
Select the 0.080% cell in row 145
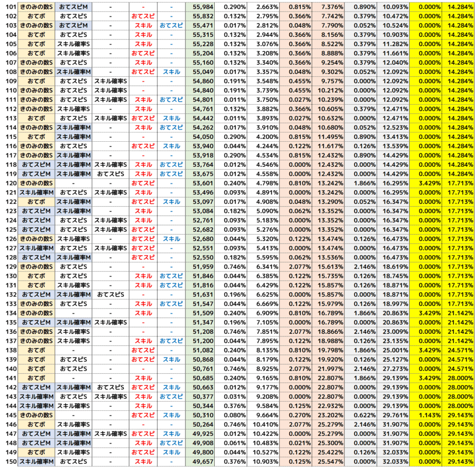[x=231, y=415]
